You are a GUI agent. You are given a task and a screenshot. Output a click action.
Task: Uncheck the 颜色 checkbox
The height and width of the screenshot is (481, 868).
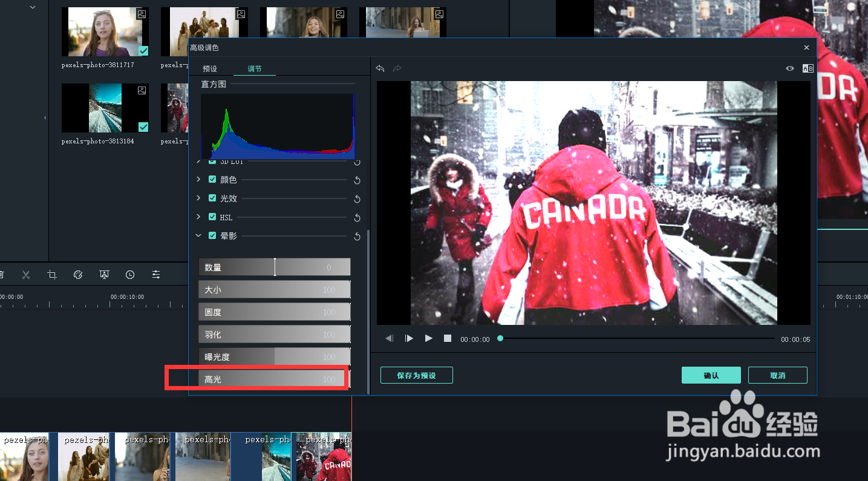click(x=212, y=180)
